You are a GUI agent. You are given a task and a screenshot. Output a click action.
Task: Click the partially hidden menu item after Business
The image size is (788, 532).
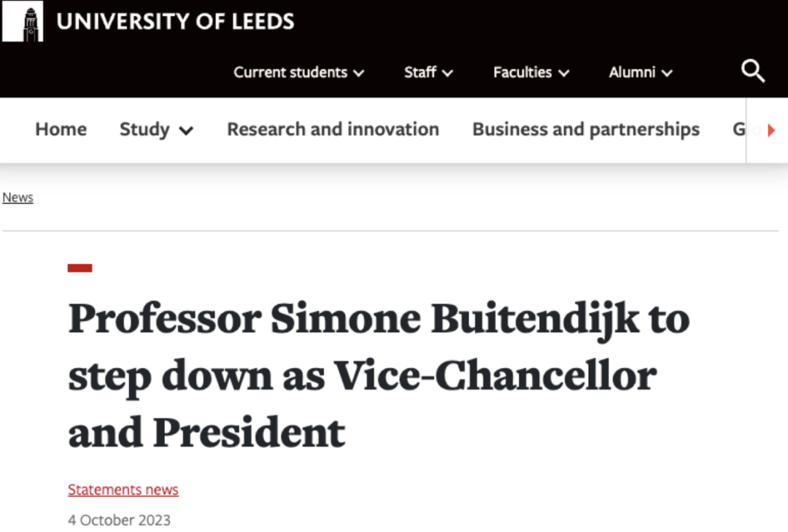[738, 130]
